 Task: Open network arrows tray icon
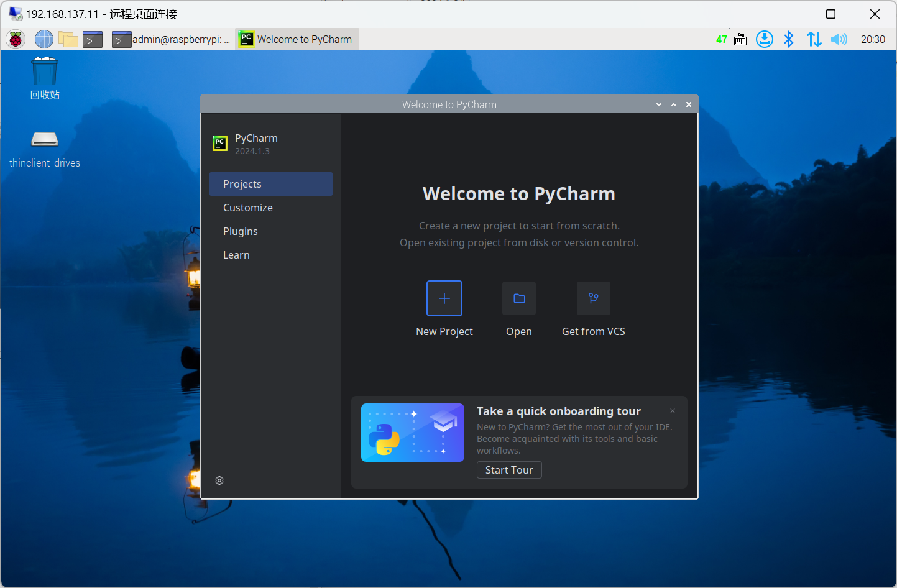(814, 39)
